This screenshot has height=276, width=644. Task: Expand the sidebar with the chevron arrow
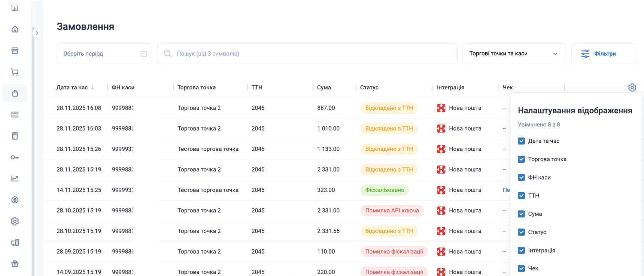37,33
